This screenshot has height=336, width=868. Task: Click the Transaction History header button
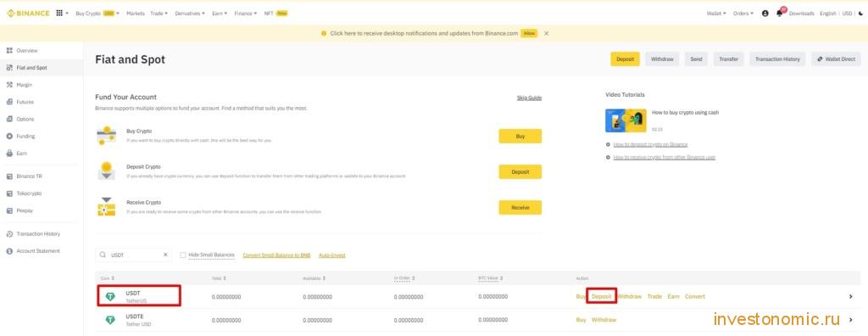coord(777,59)
